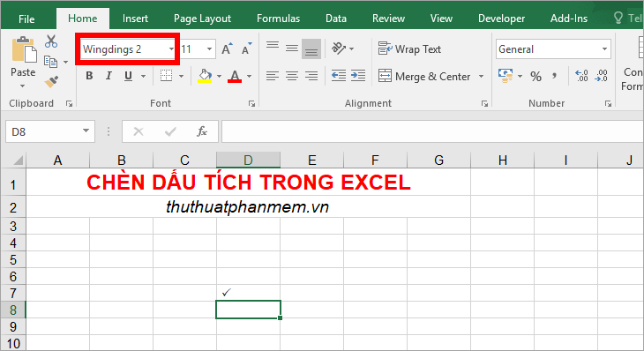The height and width of the screenshot is (351, 644).
Task: Apply the yellow Fill Color bucket
Action: [x=205, y=76]
